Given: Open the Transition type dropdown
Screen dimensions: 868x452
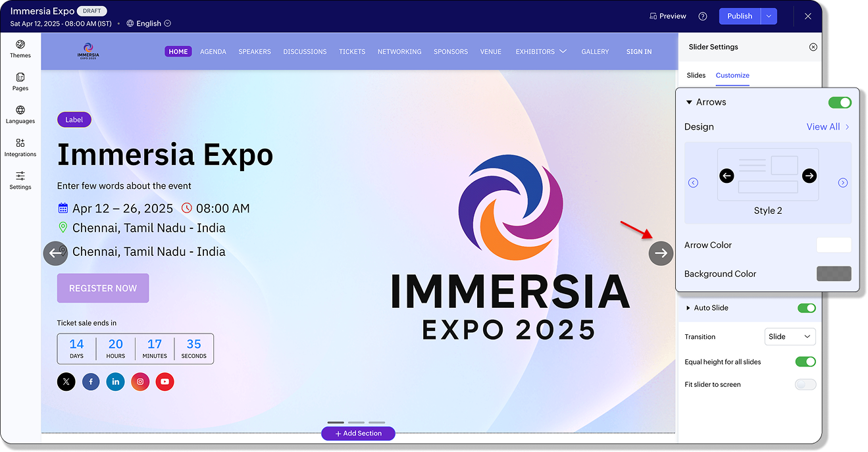Looking at the screenshot, I should [790, 337].
